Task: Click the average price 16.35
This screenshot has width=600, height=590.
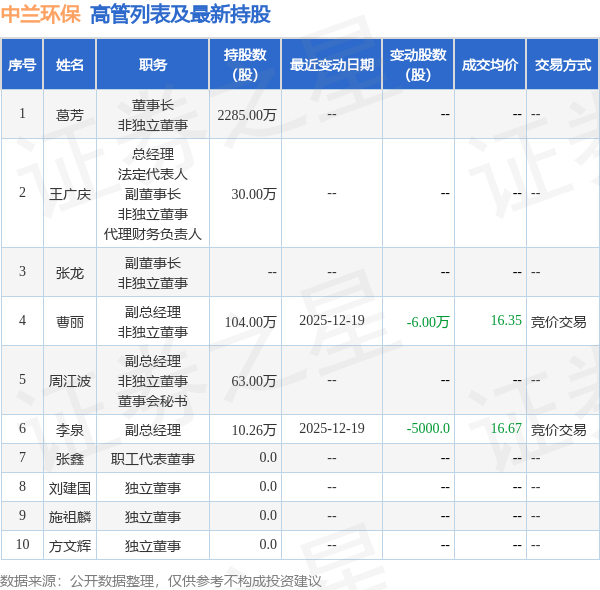Action: point(506,320)
